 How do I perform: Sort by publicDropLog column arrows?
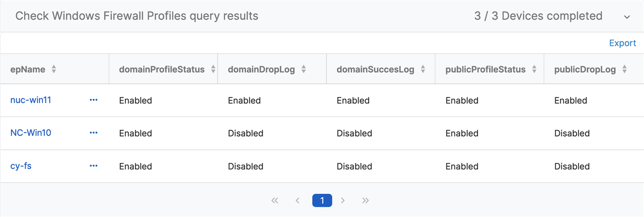(x=624, y=70)
